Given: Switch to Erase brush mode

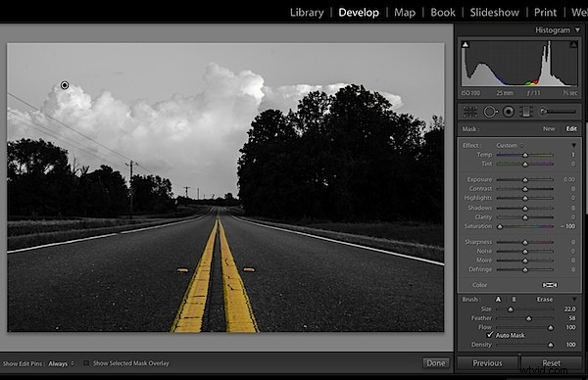Looking at the screenshot, I should click(x=545, y=300).
